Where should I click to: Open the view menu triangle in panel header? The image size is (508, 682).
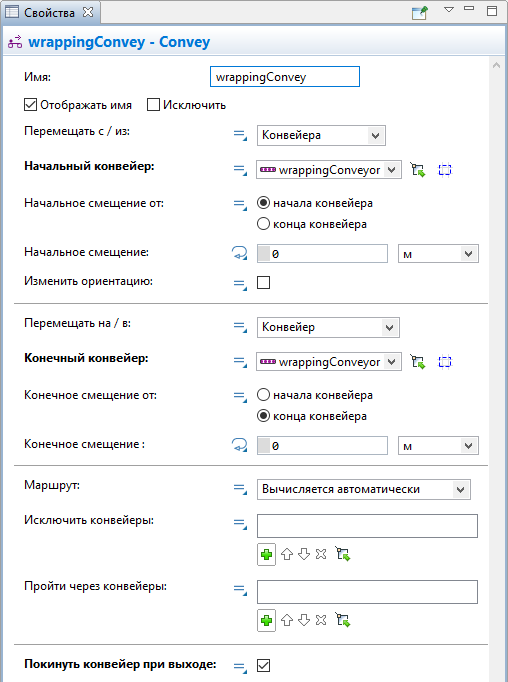coord(449,10)
